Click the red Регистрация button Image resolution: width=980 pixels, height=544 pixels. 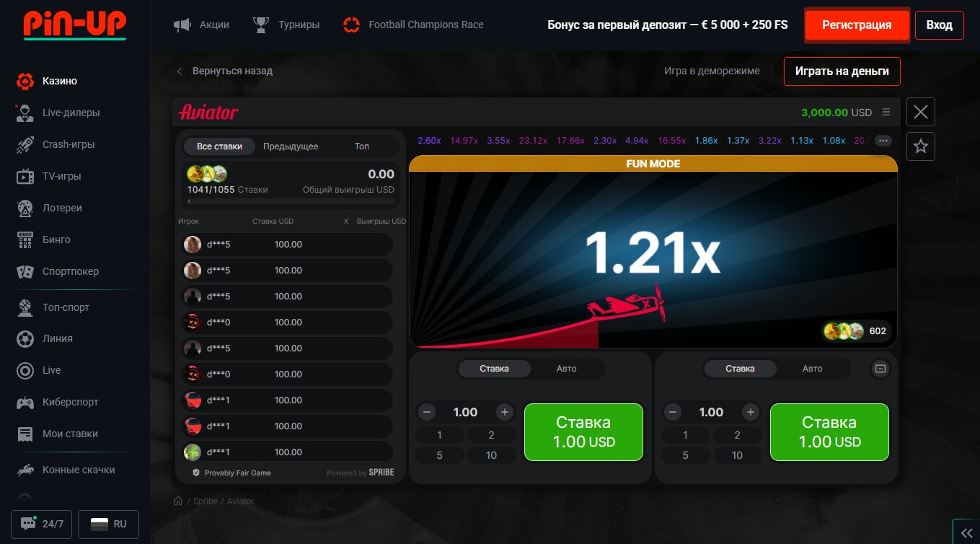[x=857, y=25]
